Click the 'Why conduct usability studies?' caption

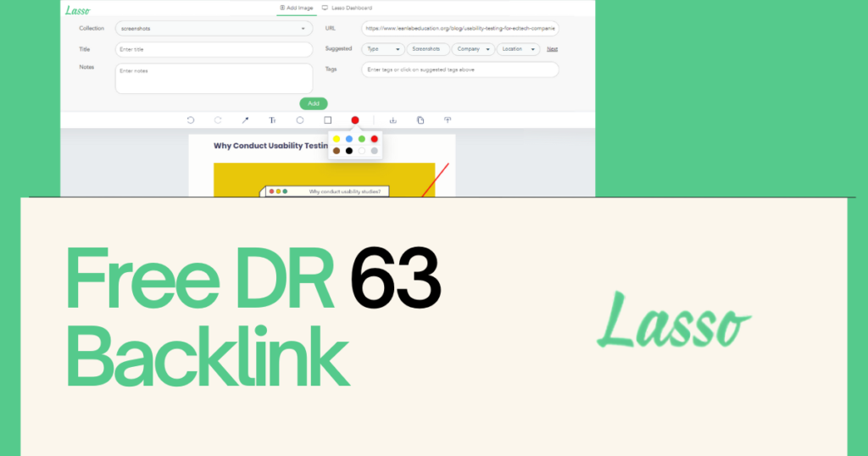(x=344, y=192)
